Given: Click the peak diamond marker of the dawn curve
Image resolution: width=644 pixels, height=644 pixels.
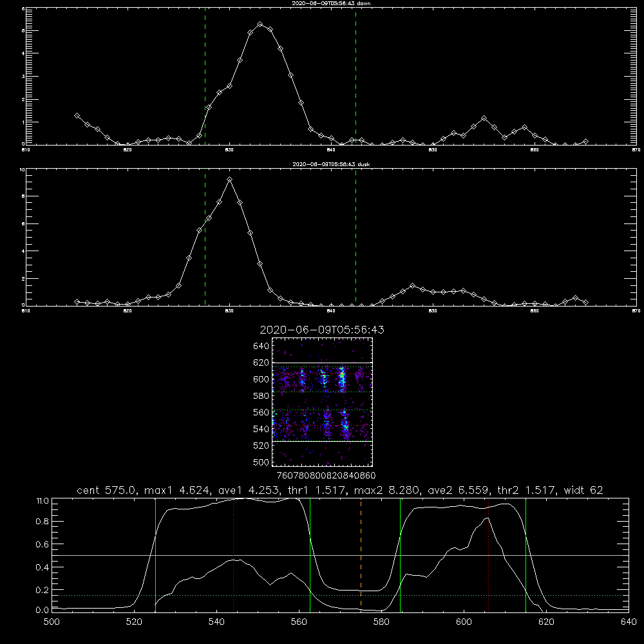Looking at the screenshot, I should click(260, 24).
